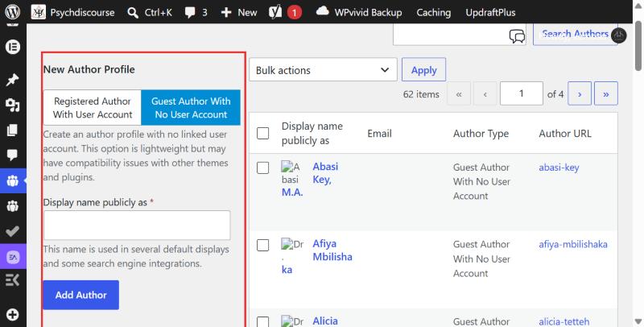Open the highlighted Authors sidebar icon
This screenshot has height=327, width=644.
coord(13,180)
